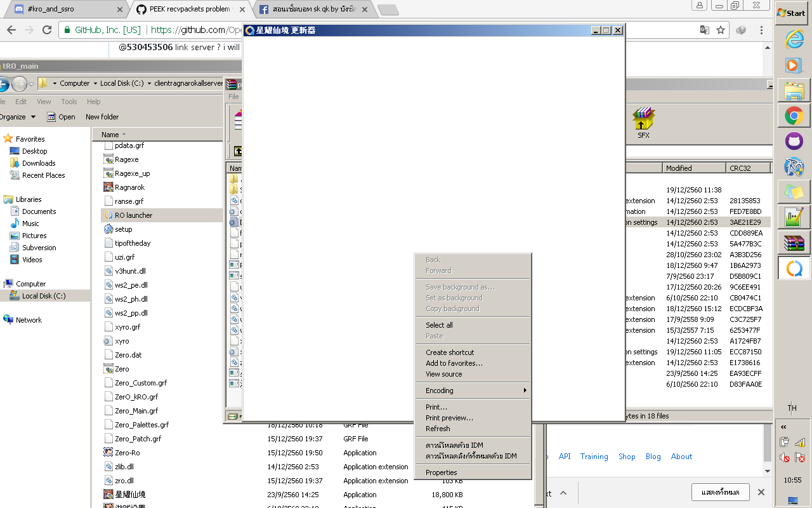Click the New folder button in Explorer
The image size is (812, 508).
pyautogui.click(x=101, y=117)
